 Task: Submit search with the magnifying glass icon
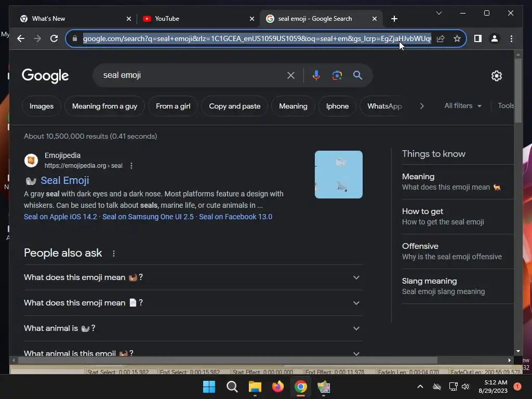tap(357, 75)
